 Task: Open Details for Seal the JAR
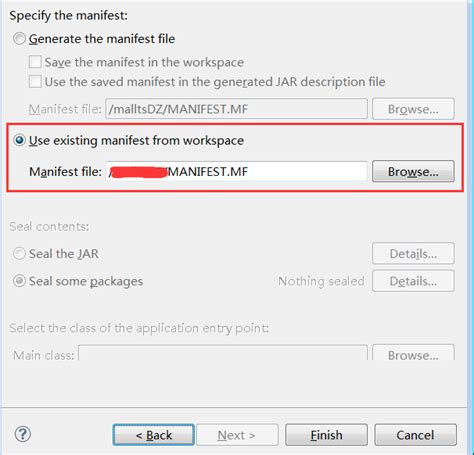pos(413,254)
